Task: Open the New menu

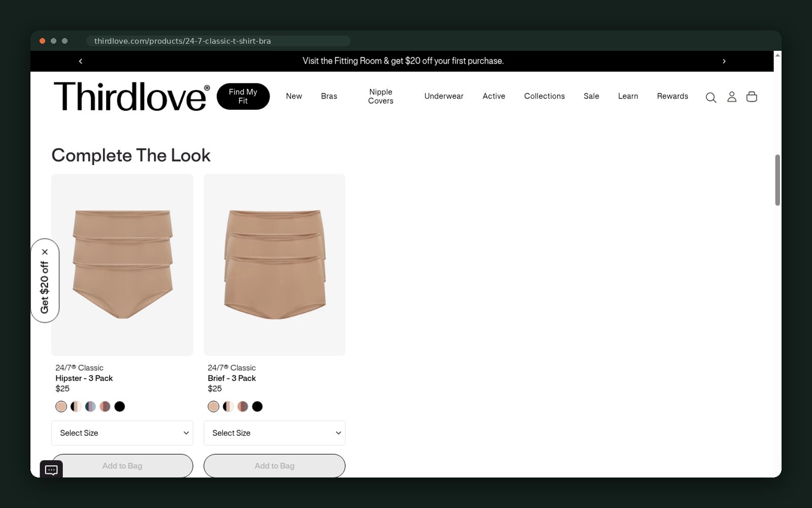Action: pos(294,96)
